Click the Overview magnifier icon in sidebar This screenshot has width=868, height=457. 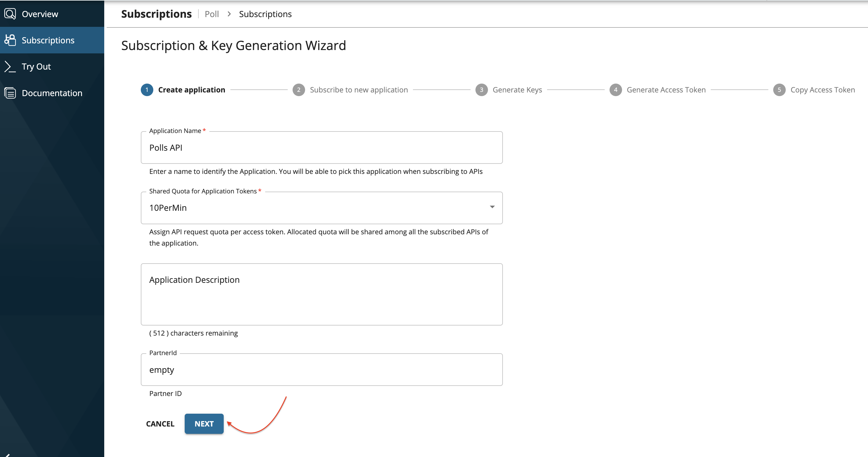pyautogui.click(x=10, y=14)
